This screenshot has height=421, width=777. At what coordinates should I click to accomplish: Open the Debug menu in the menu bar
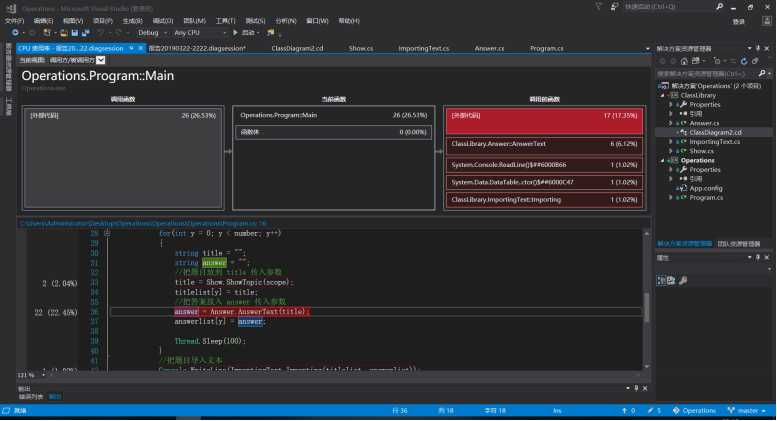[163, 21]
